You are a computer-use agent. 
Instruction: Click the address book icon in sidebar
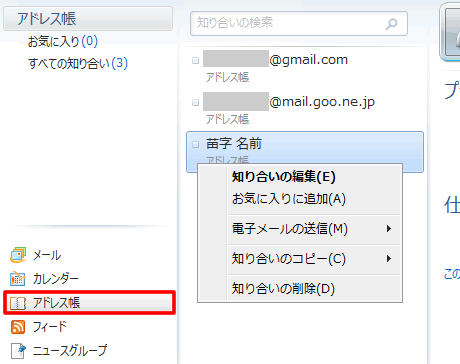pos(18,303)
